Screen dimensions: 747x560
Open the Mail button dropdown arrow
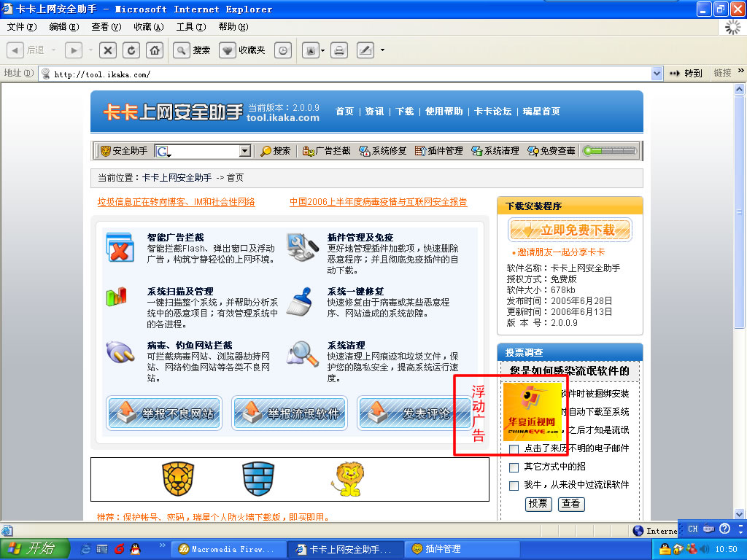323,50
